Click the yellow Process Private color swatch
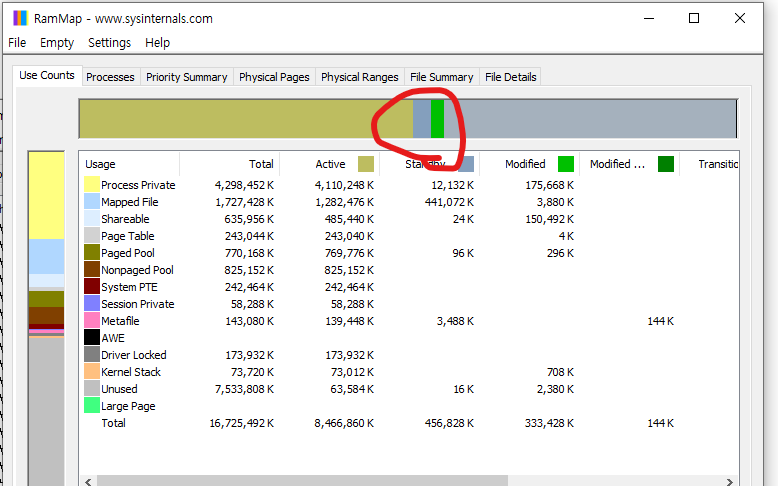The width and height of the screenshot is (778, 486). click(x=92, y=185)
